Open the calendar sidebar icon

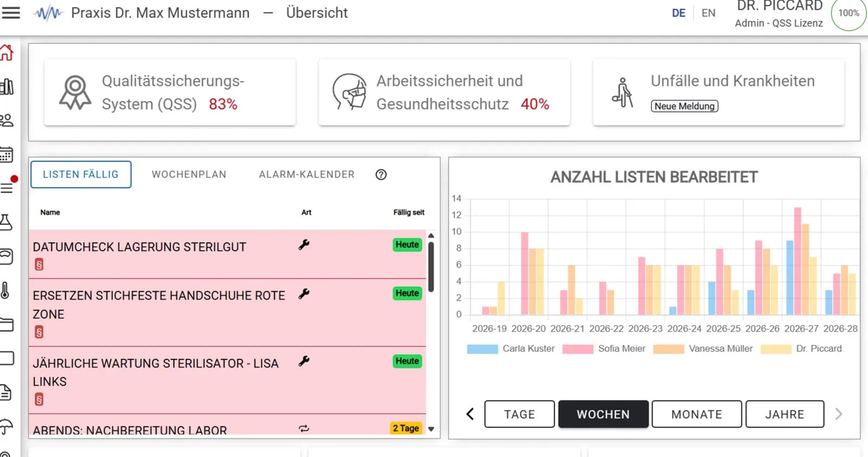pos(7,155)
